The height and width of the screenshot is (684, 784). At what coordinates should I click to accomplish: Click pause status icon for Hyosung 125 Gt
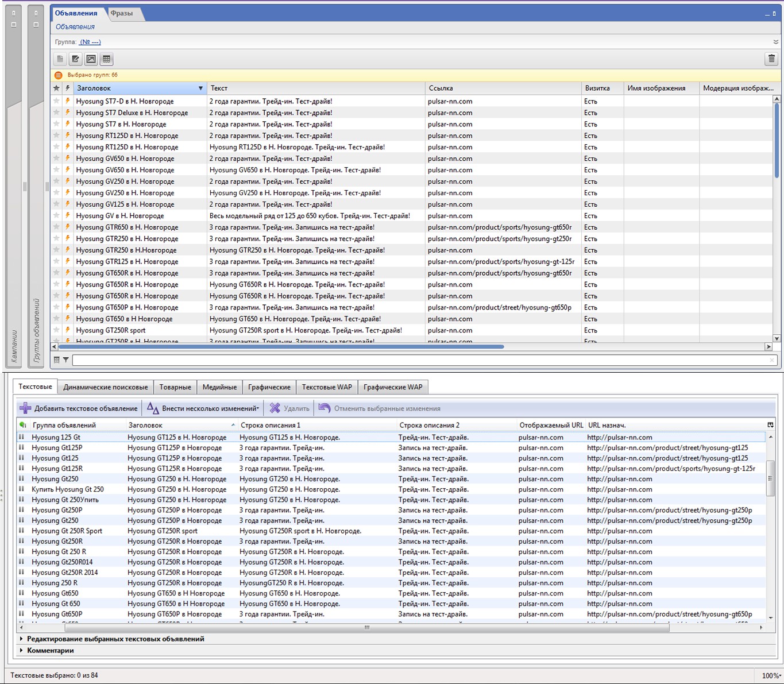pos(21,438)
